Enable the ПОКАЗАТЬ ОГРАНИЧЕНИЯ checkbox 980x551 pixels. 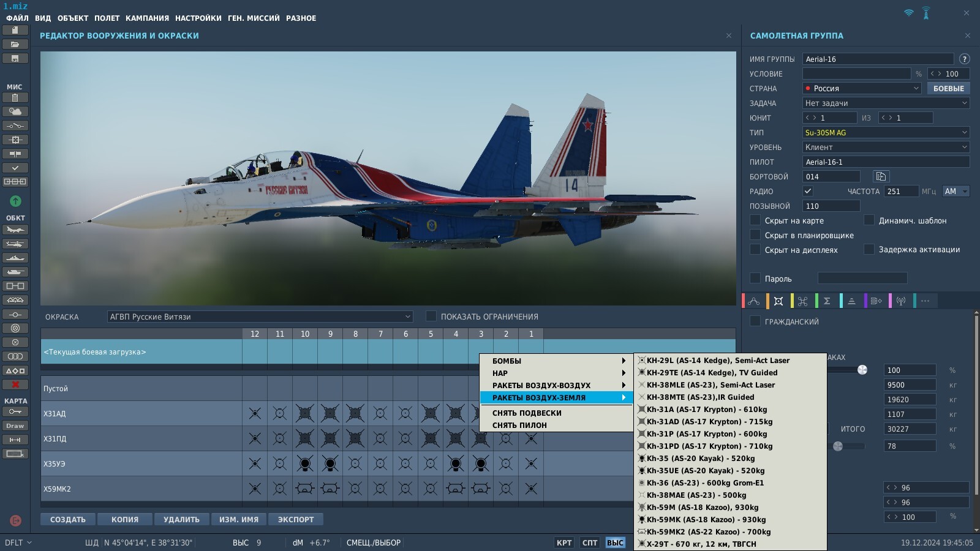(431, 316)
